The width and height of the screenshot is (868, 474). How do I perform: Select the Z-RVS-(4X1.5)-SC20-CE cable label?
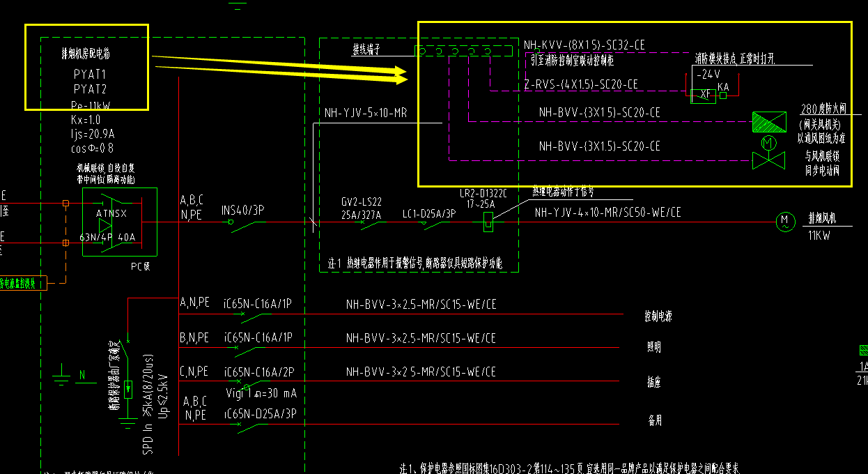click(581, 84)
